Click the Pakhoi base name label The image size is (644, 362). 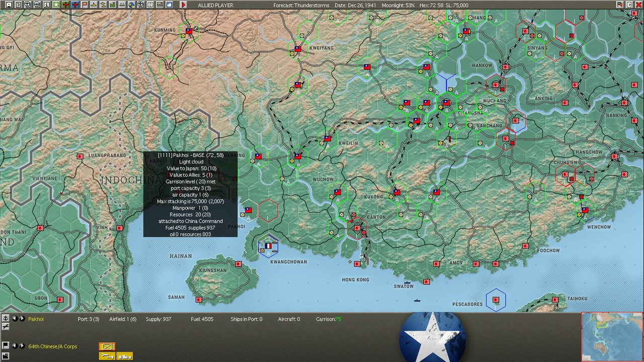[36, 319]
